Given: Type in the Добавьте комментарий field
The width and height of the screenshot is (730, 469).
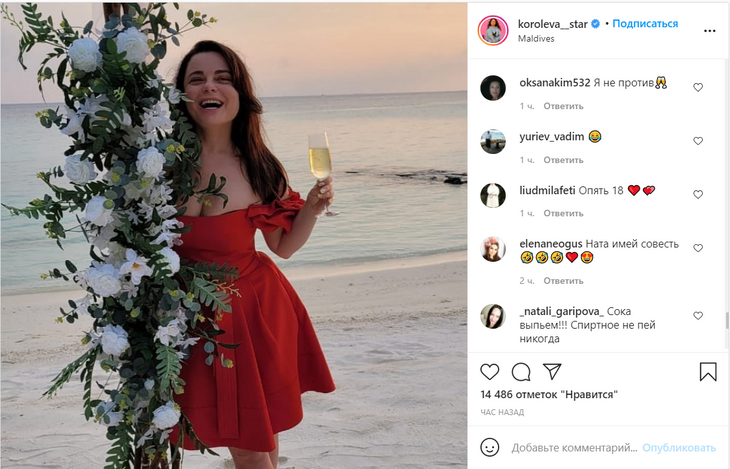Looking at the screenshot, I should coord(573,447).
